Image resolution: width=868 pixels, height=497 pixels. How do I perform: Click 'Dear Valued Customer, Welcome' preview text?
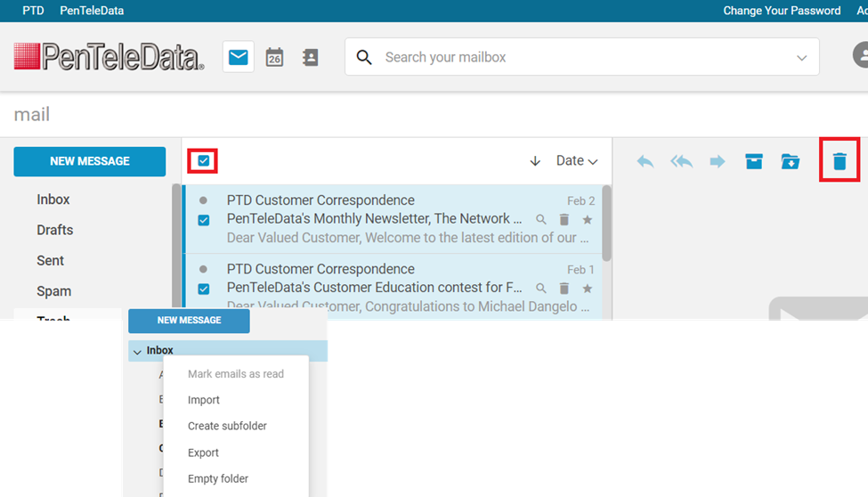click(x=408, y=238)
